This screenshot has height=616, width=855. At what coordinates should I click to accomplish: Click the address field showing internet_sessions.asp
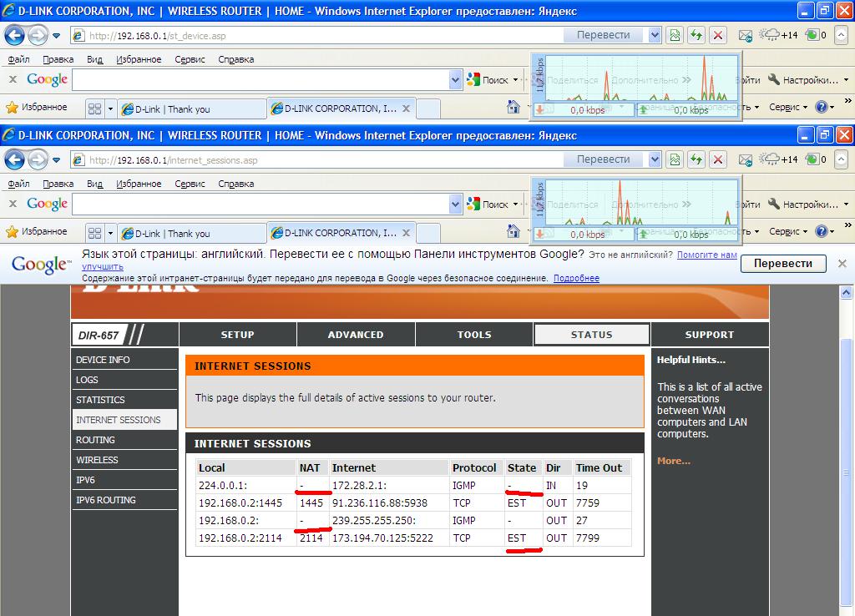click(x=317, y=159)
